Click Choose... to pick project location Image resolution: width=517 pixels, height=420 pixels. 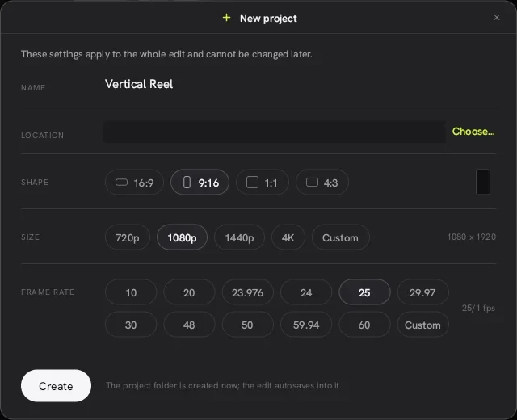coord(473,132)
